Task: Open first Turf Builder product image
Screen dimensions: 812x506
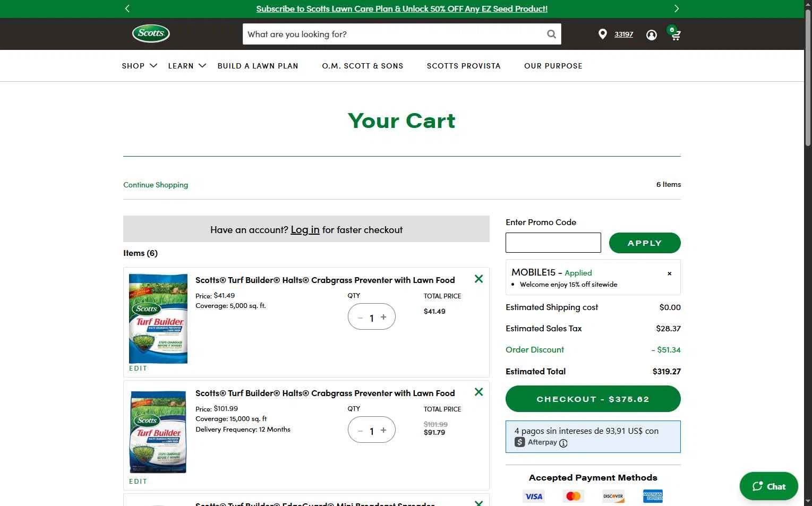Action: point(158,319)
